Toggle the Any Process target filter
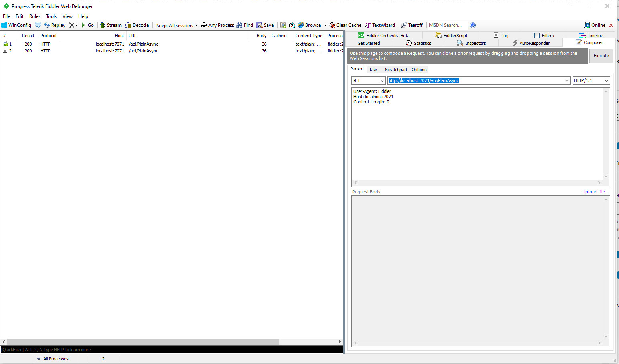 pos(217,25)
